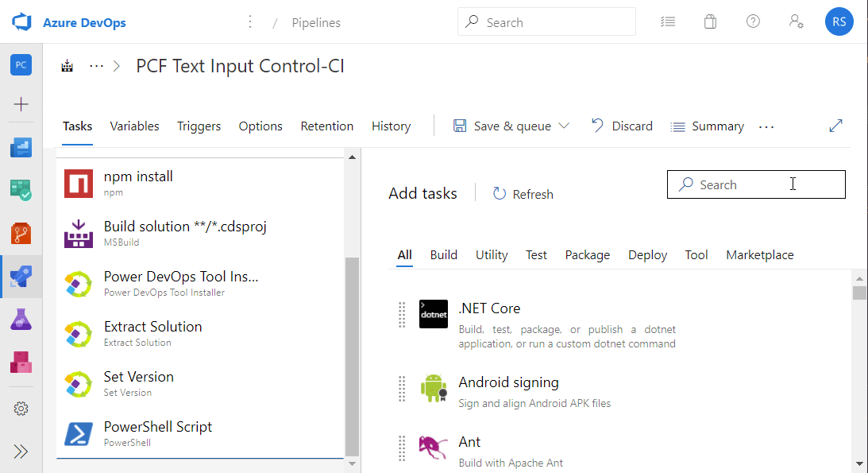Click the Add tasks list scrollbar down arrow
Viewport: 868px width, 473px height.
tap(859, 463)
